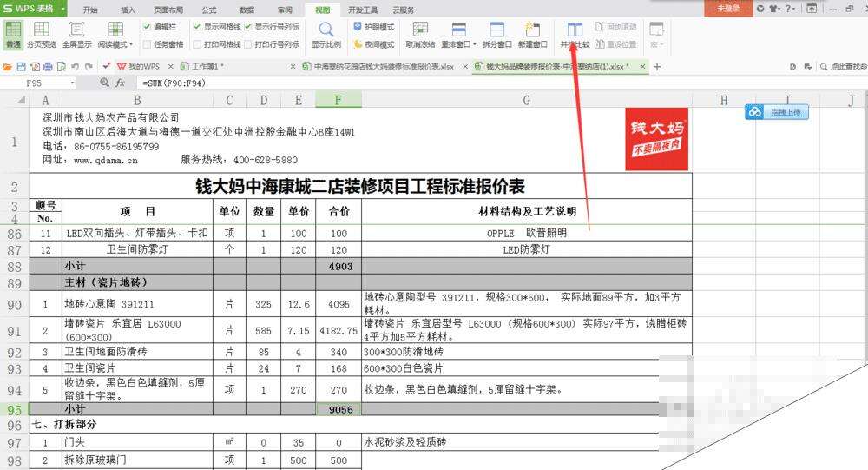Turn on 护眼模式 eye protection mode
Screen dimensions: 868x470
373,26
